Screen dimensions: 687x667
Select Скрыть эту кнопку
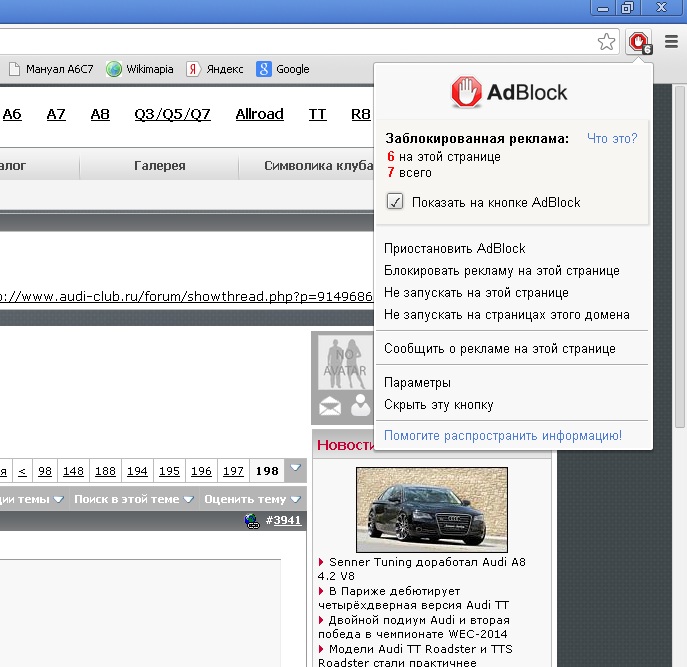(x=439, y=404)
